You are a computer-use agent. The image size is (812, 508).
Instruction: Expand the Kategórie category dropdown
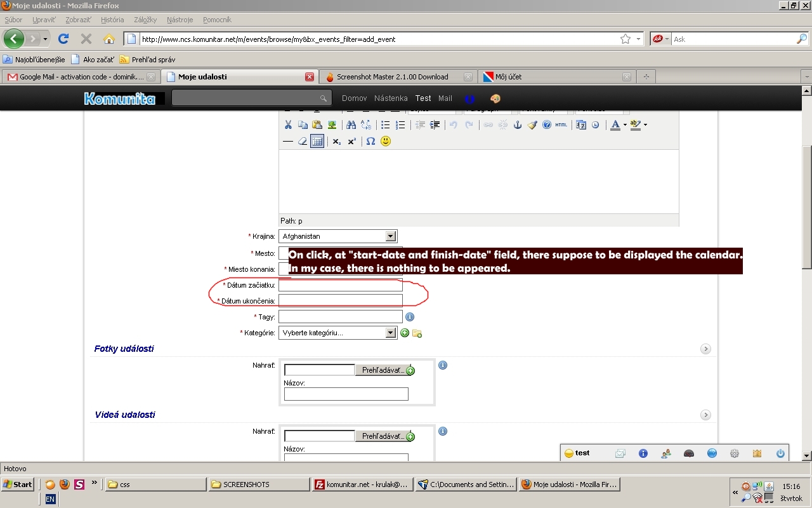[x=390, y=333]
